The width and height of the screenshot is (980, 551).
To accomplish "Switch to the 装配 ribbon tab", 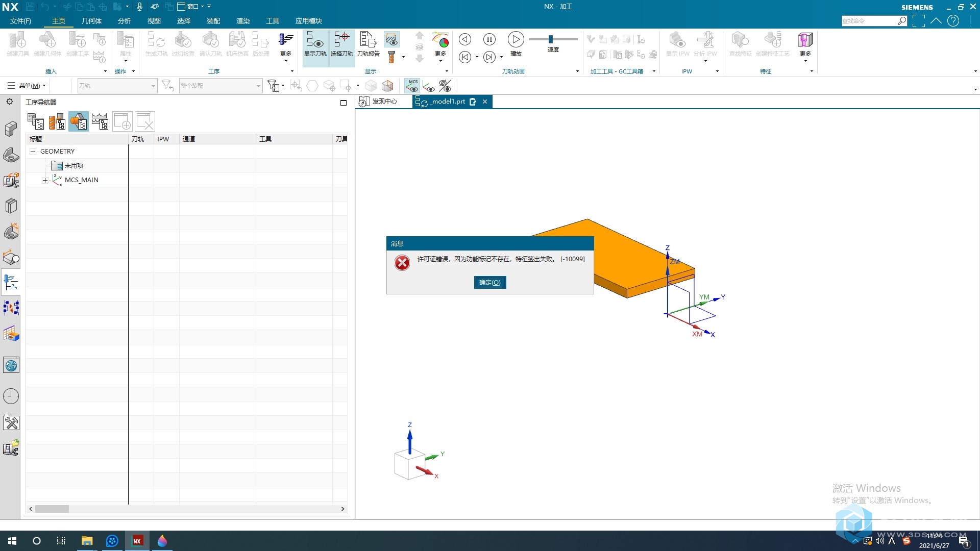I will tap(213, 21).
